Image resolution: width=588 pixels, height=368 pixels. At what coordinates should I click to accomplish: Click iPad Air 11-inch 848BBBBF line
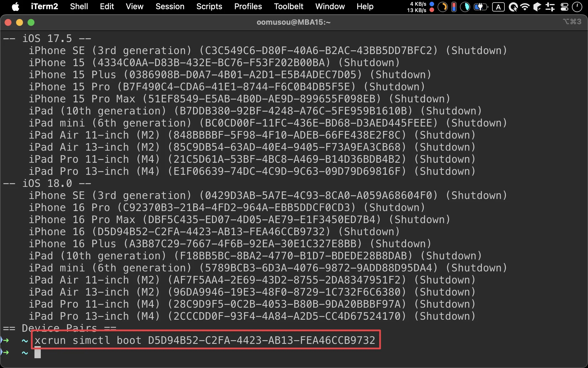point(252,135)
